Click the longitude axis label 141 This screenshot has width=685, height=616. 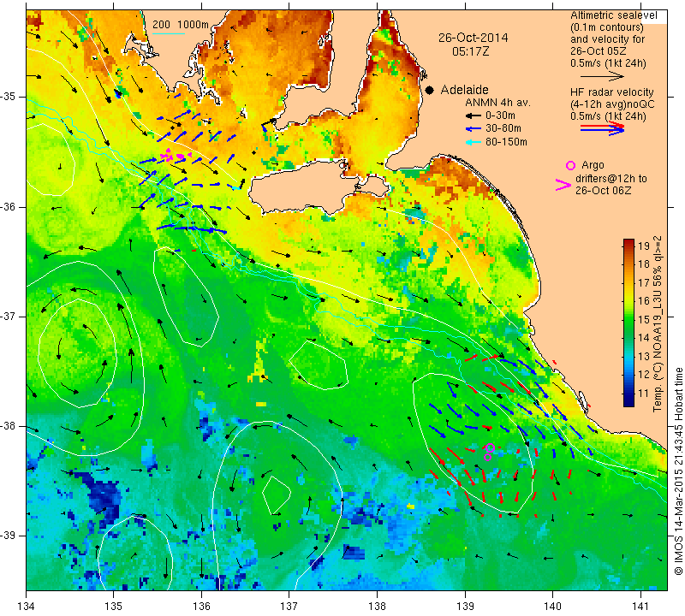640,607
